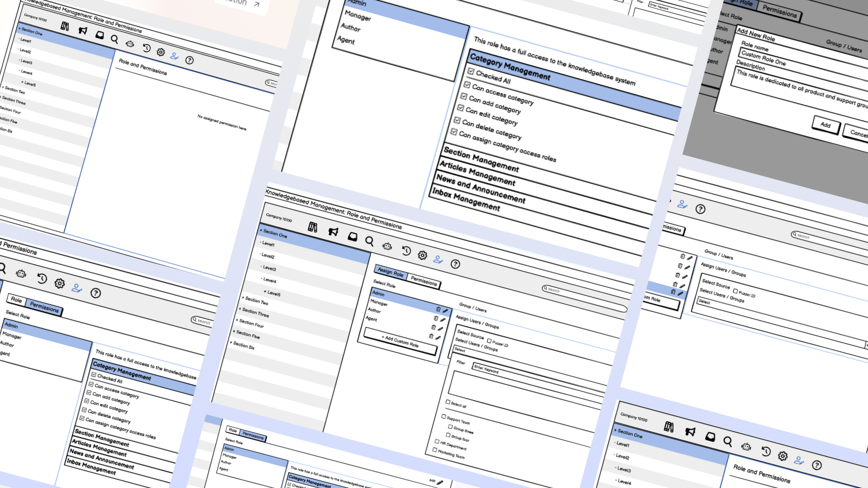Screen dimensions: 868x488
Task: Select Author role in center mockup list
Action: 374,310
